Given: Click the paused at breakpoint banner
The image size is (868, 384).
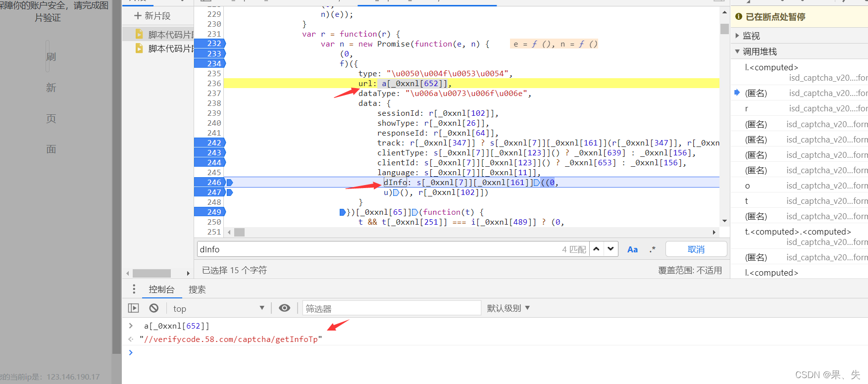Looking at the screenshot, I should point(799,17).
